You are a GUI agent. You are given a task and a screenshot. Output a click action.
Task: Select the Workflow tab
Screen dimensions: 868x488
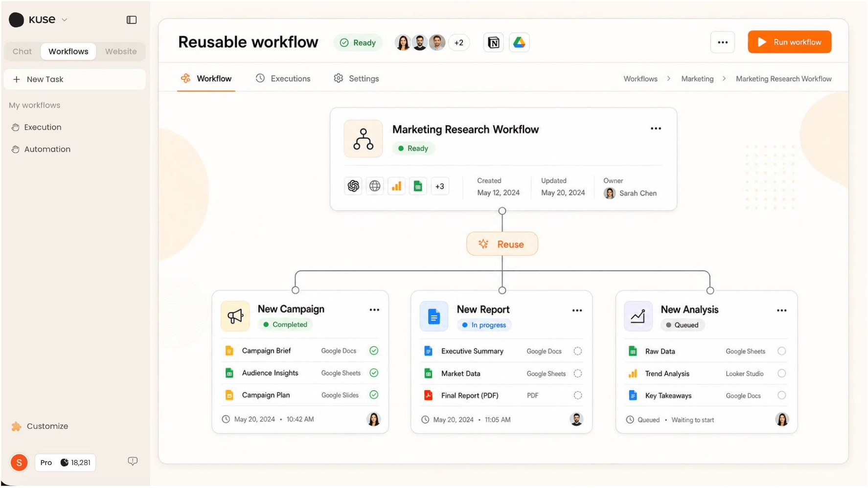pos(206,79)
